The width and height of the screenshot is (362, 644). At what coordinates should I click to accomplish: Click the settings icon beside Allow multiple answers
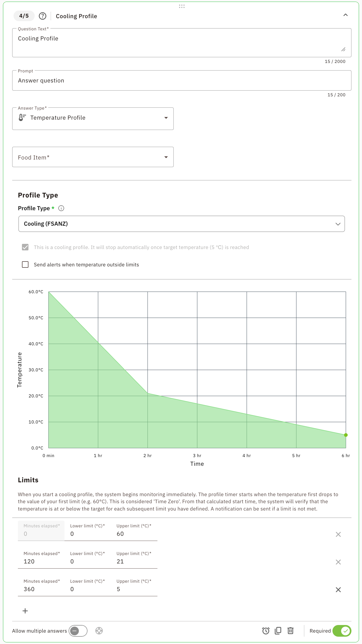click(99, 631)
